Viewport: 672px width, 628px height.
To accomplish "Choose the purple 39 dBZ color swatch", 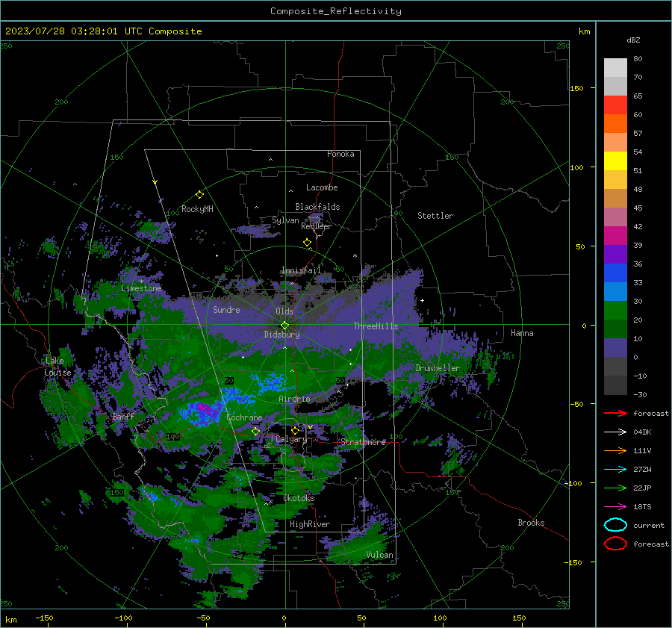I will coord(615,254).
